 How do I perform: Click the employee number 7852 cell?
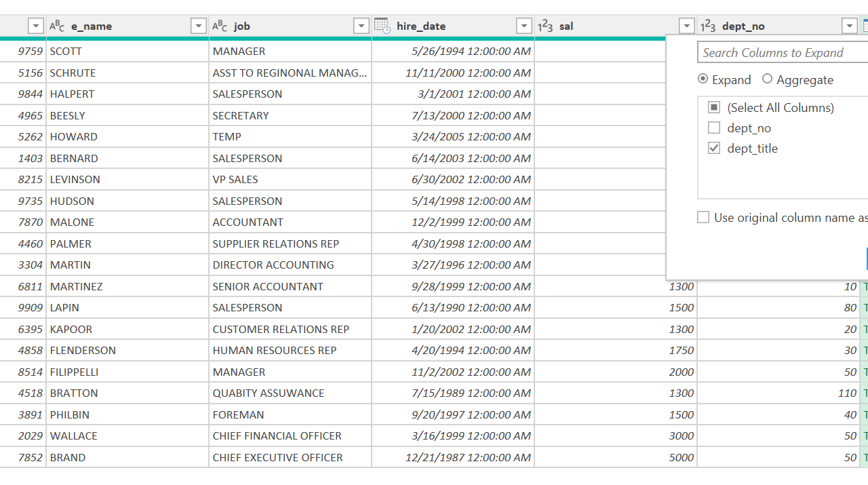pos(23,457)
